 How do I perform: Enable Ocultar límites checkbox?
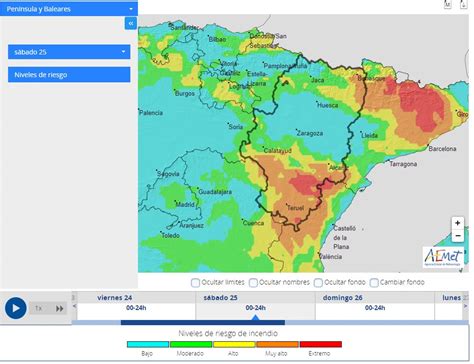[x=195, y=283]
